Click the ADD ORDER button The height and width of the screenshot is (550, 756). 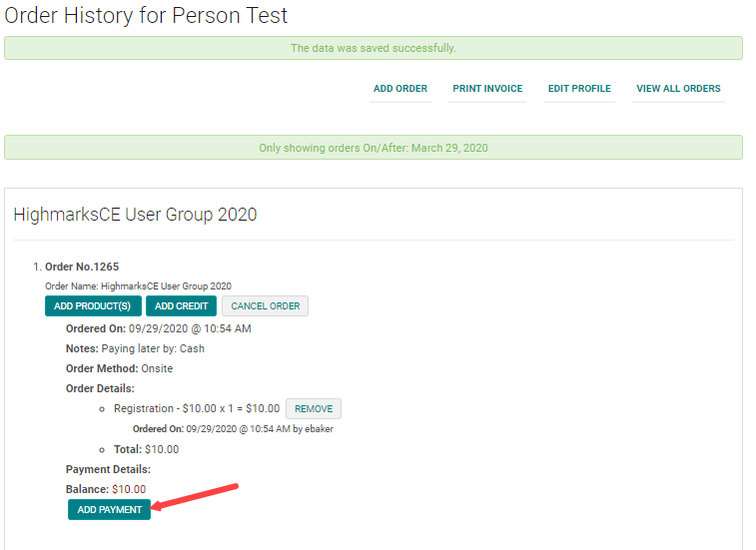click(399, 89)
